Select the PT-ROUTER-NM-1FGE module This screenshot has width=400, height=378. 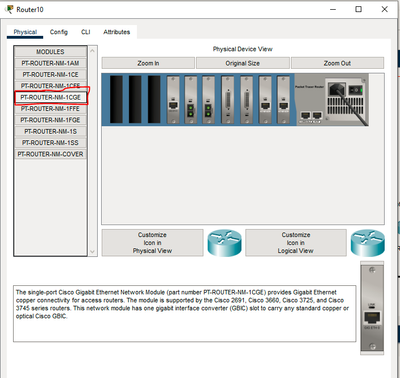pyautogui.click(x=50, y=120)
